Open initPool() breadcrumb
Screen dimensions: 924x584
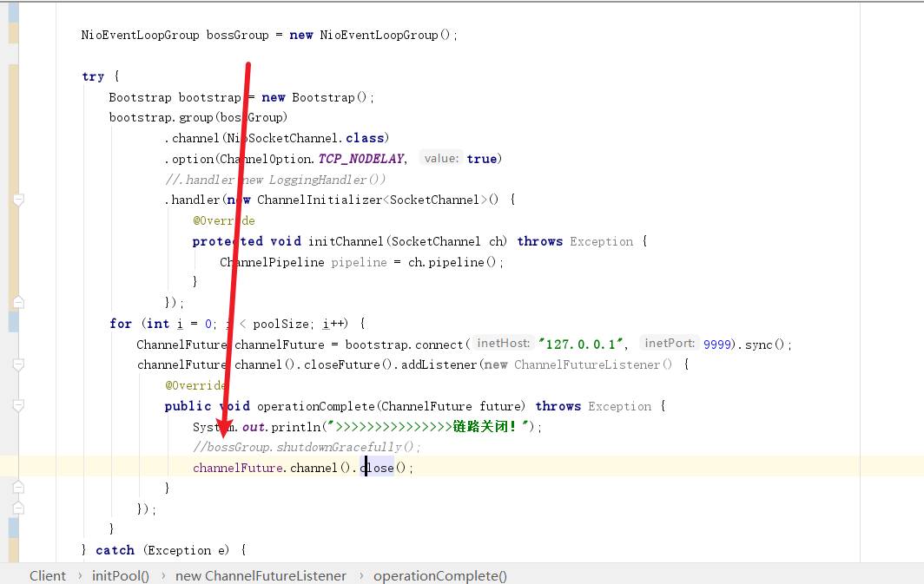(x=121, y=575)
